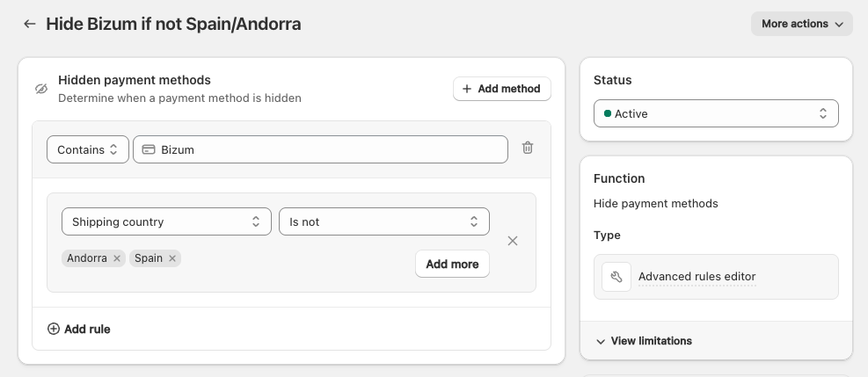Open the More actions menu
868x377 pixels.
pos(801,24)
